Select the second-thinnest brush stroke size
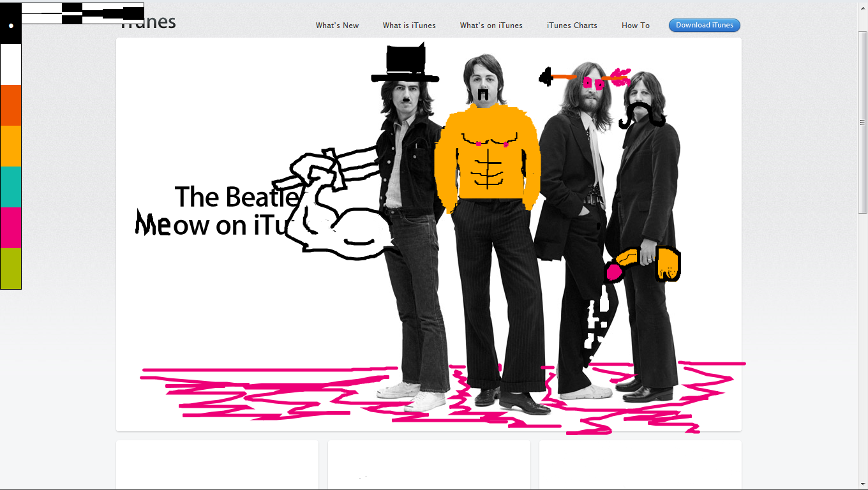Image resolution: width=868 pixels, height=490 pixels. [x=52, y=13]
